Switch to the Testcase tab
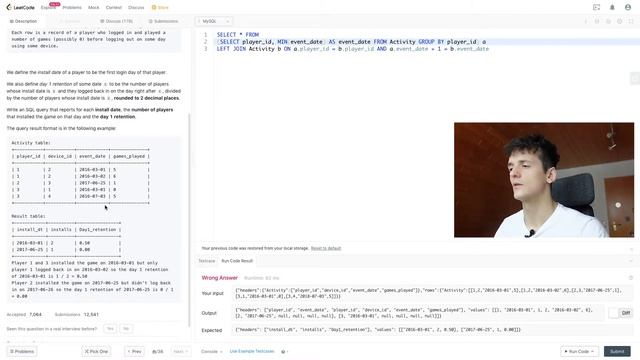 (207, 261)
